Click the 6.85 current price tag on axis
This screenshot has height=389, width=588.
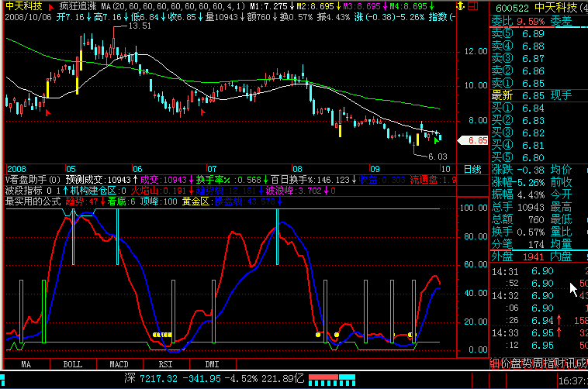click(473, 140)
